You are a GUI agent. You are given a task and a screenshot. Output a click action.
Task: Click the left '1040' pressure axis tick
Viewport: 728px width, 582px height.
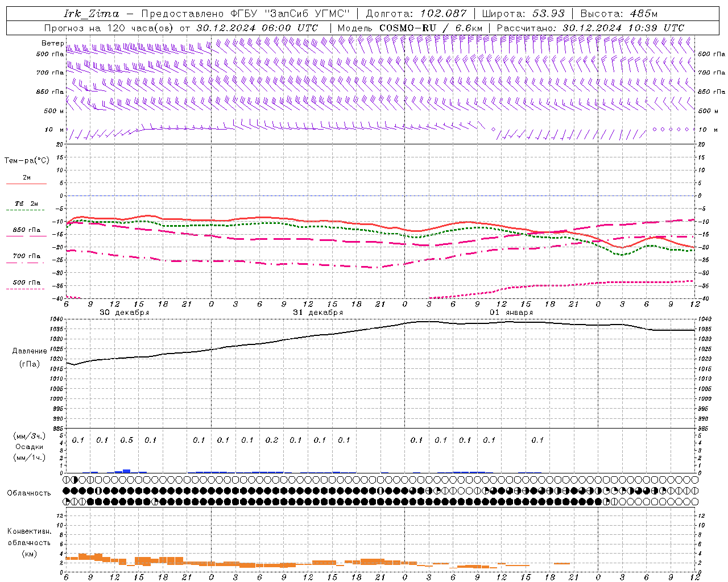(x=57, y=319)
